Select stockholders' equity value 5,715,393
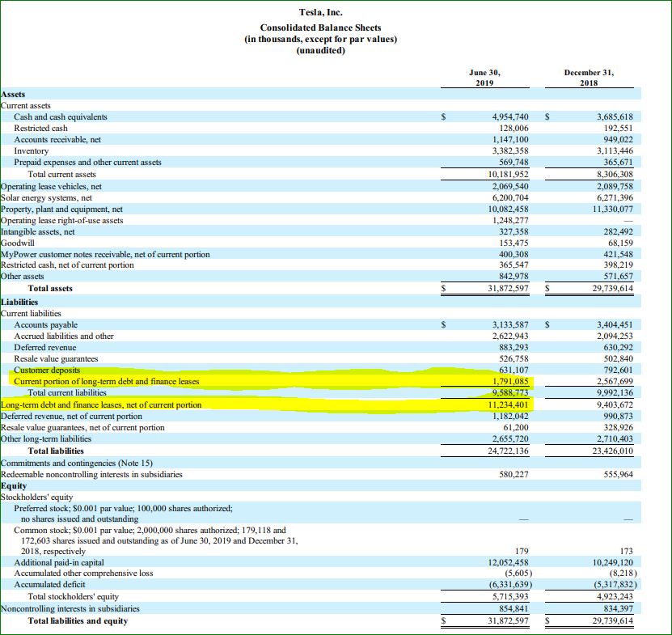Screen dimensions: 672x635 [x=510, y=596]
